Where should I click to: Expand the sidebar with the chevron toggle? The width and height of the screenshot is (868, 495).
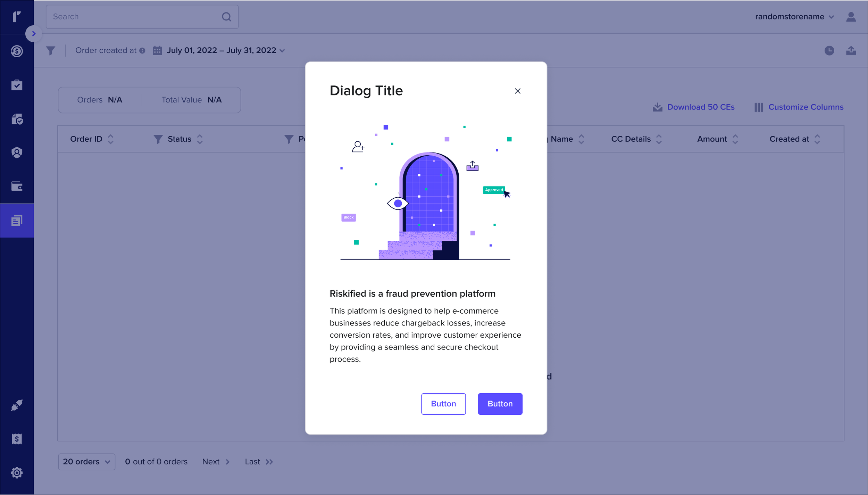tap(34, 34)
